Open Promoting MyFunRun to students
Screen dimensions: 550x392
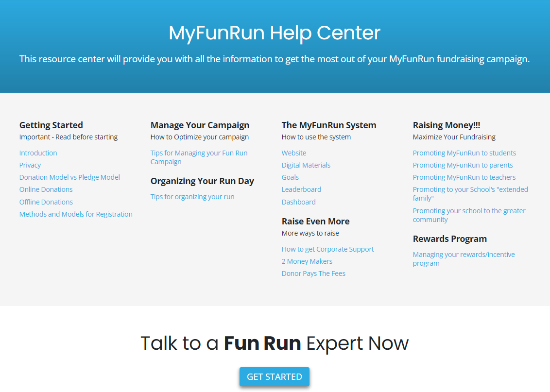(464, 153)
